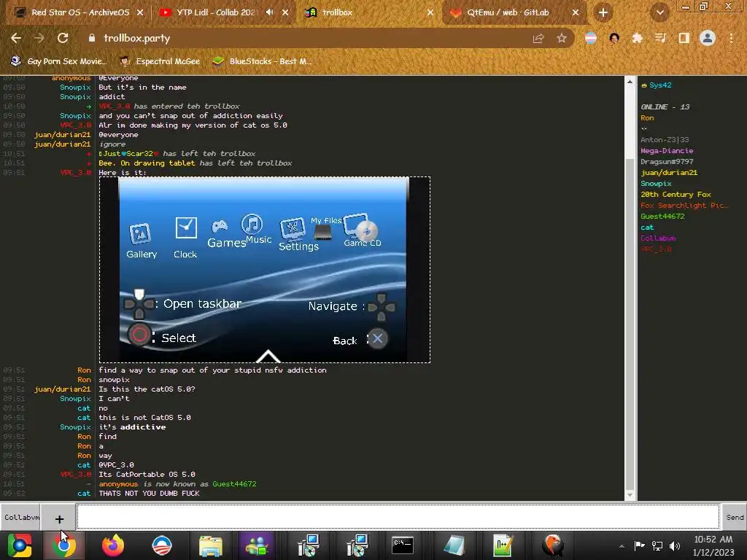This screenshot has width=747, height=560.
Task: Click the active Chrome taskbar icon
Action: click(64, 545)
